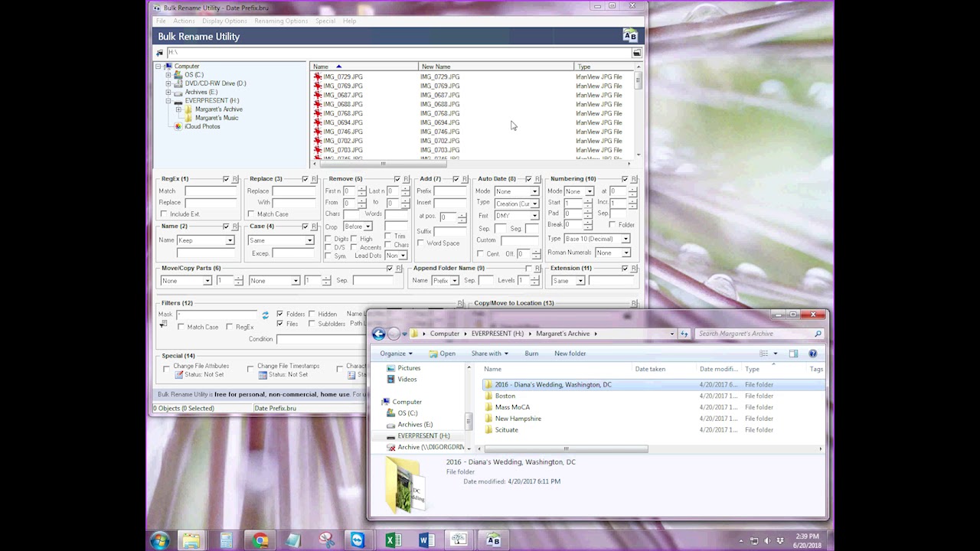Expand the Archives (E:) tree node
The width and height of the screenshot is (980, 551).
168,92
